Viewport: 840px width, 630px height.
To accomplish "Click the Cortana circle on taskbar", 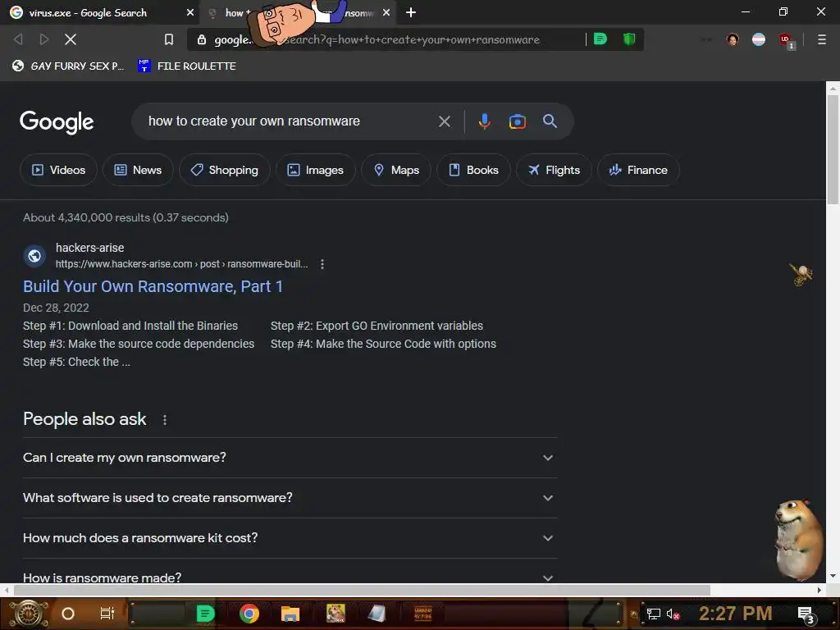I will tap(68, 614).
